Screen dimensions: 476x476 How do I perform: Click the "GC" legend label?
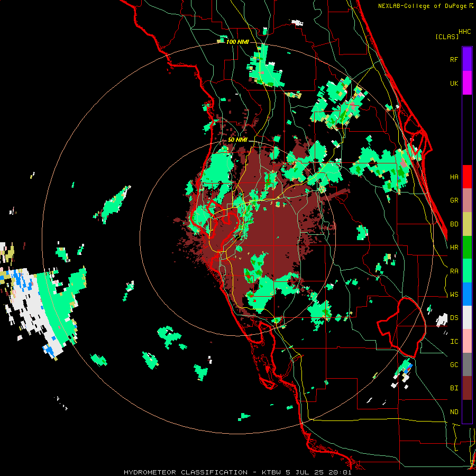click(454, 365)
